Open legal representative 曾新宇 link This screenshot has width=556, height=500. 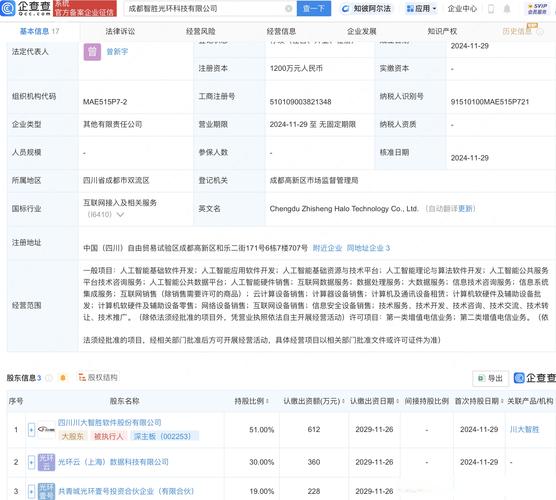point(117,52)
